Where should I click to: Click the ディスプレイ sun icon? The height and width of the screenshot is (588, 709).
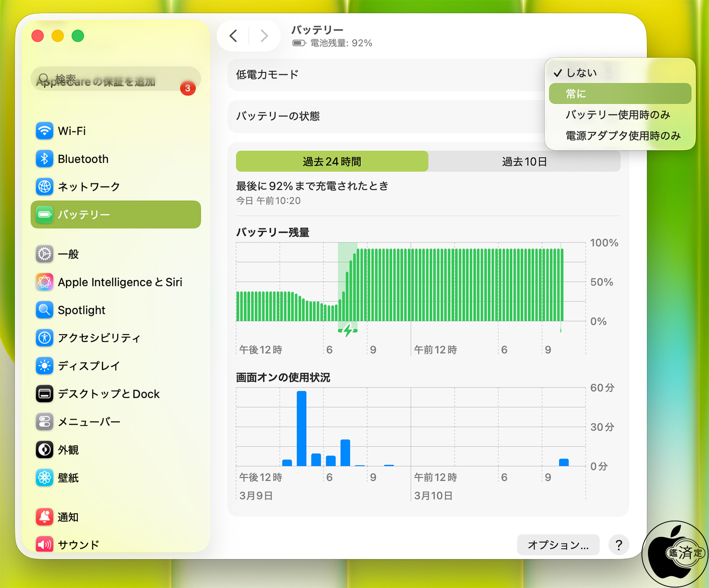(44, 366)
